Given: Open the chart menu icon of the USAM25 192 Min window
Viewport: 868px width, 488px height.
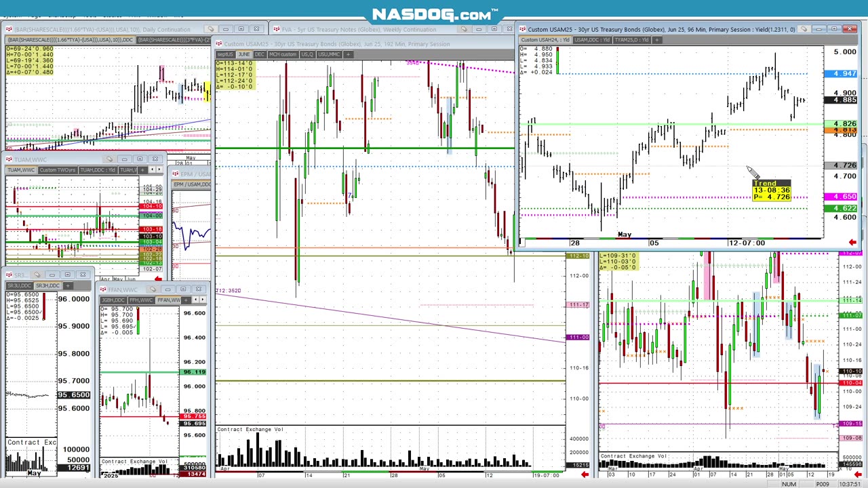Looking at the screenshot, I should pyautogui.click(x=220, y=44).
